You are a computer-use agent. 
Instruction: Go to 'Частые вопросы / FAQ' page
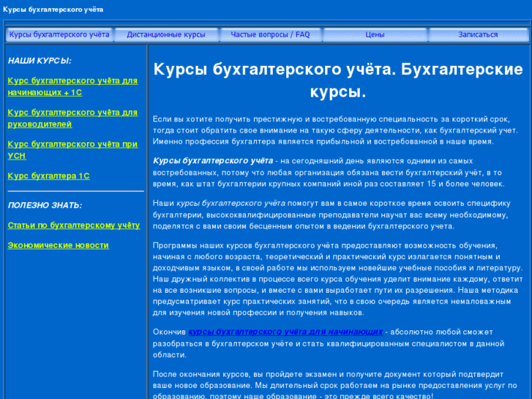click(x=270, y=34)
